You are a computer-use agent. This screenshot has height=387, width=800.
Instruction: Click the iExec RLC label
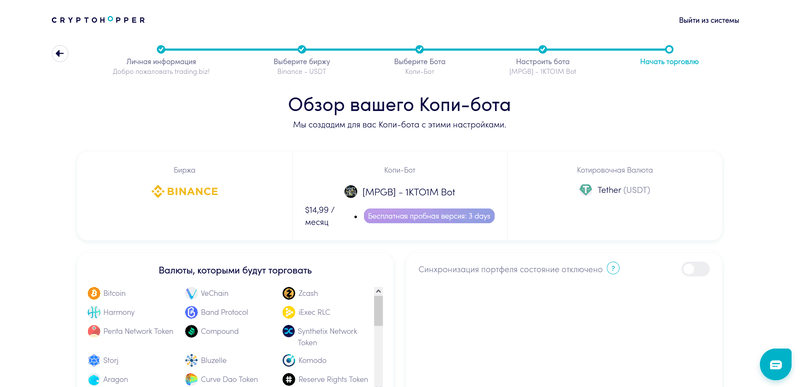click(314, 312)
